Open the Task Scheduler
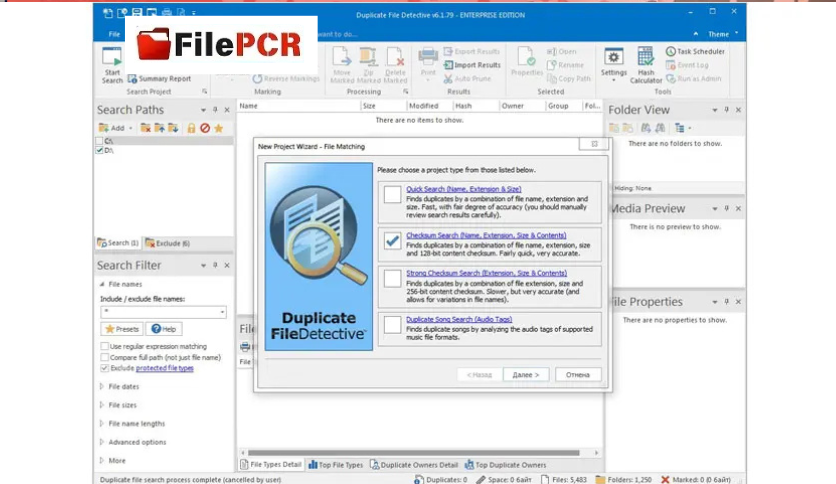836x484 pixels. 695,52
